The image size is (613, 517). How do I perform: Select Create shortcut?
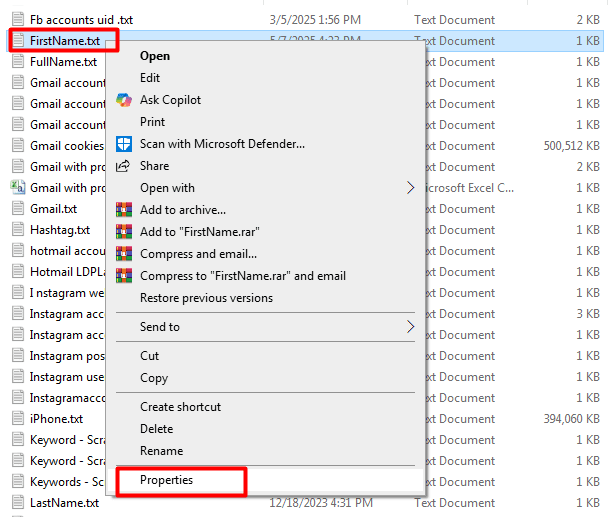pyautogui.click(x=180, y=407)
